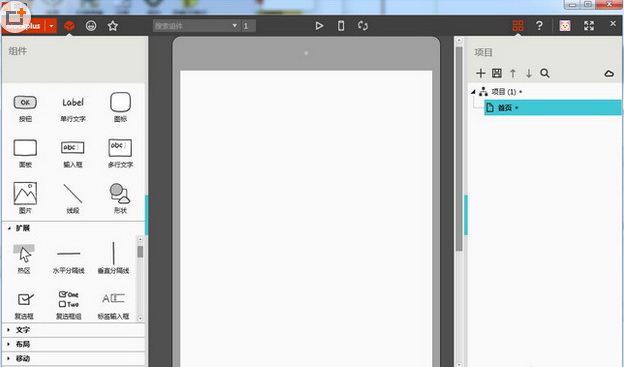This screenshot has height=367, width=624.
Task: Start prototype preview with play icon
Action: pos(319,26)
